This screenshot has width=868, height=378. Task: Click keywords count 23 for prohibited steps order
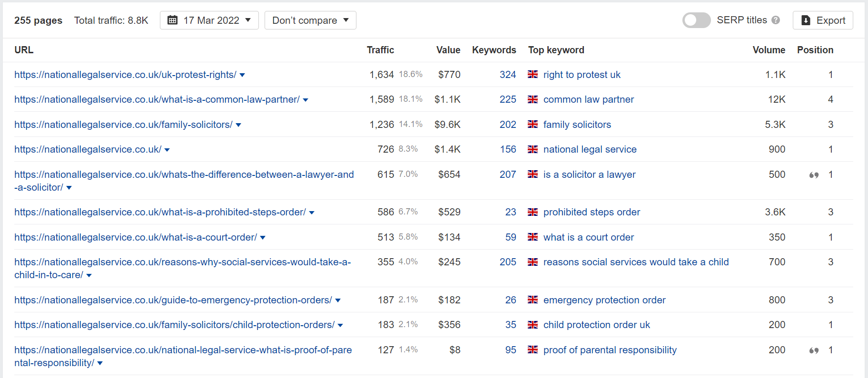(511, 212)
